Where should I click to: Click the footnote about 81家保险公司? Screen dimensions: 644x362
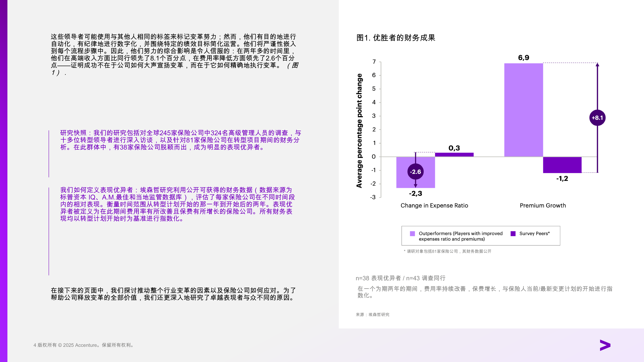click(447, 251)
